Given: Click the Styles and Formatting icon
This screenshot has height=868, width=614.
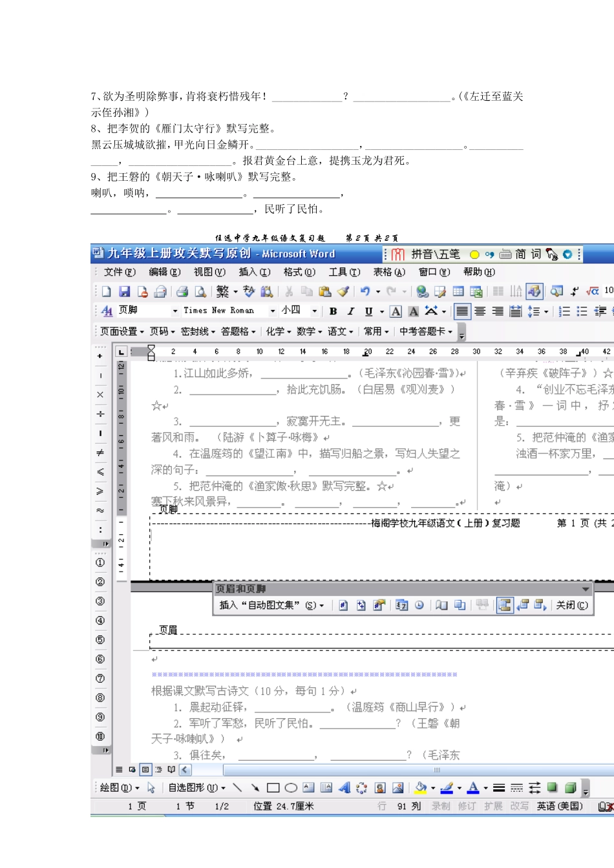Looking at the screenshot, I should 107,311.
